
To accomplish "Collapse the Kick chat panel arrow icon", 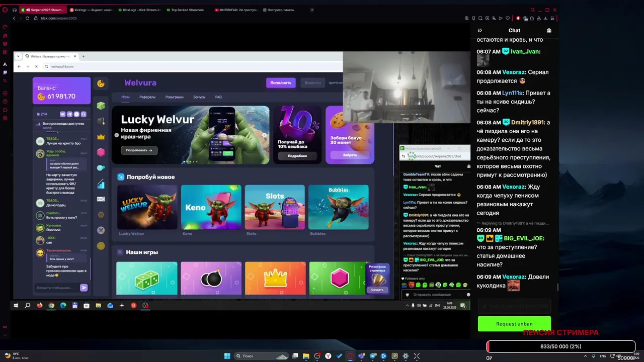I will point(479,31).
